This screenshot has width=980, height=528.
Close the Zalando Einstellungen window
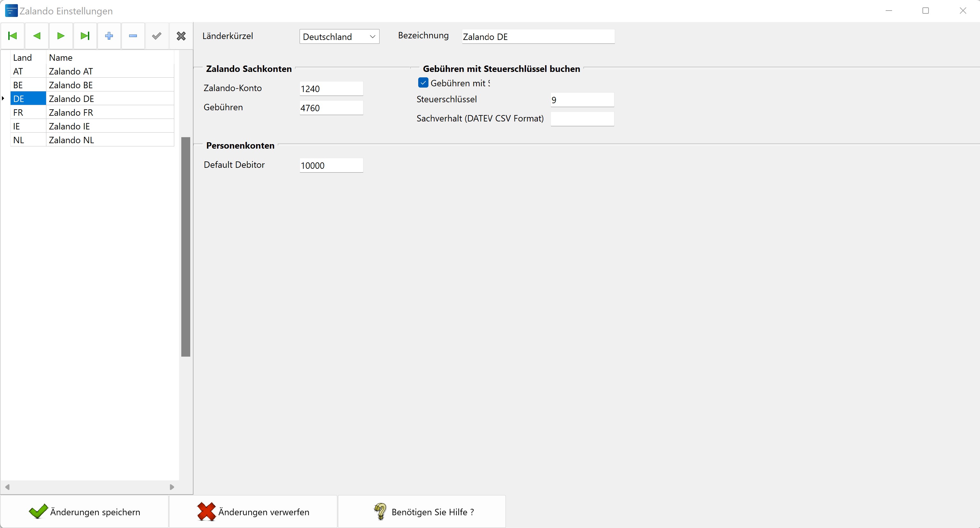(963, 11)
